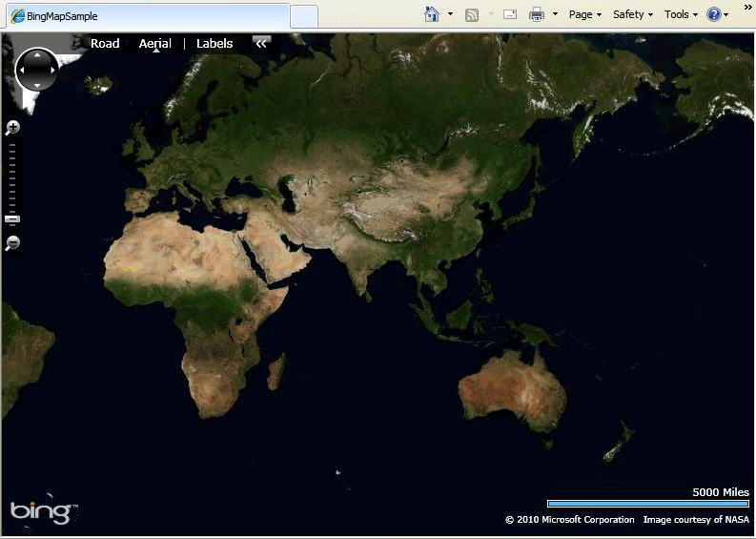This screenshot has width=756, height=539.
Task: Open the Page menu
Action: click(x=584, y=14)
